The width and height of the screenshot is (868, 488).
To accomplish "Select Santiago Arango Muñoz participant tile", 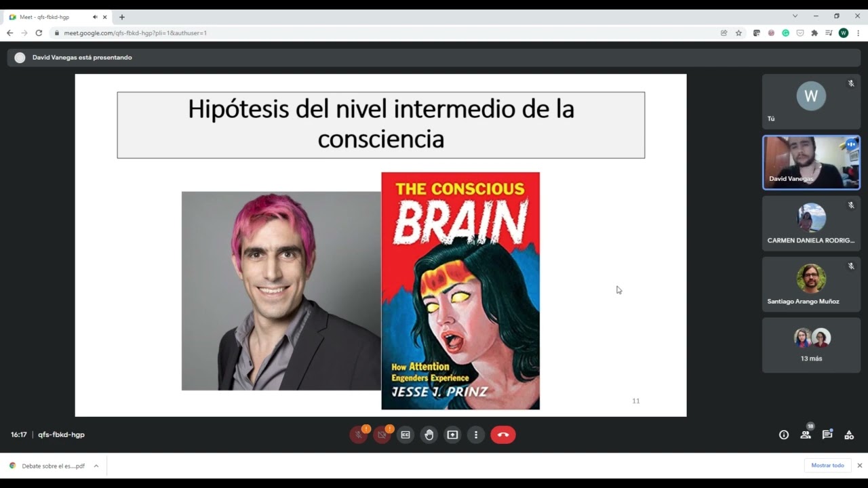I will tap(811, 284).
